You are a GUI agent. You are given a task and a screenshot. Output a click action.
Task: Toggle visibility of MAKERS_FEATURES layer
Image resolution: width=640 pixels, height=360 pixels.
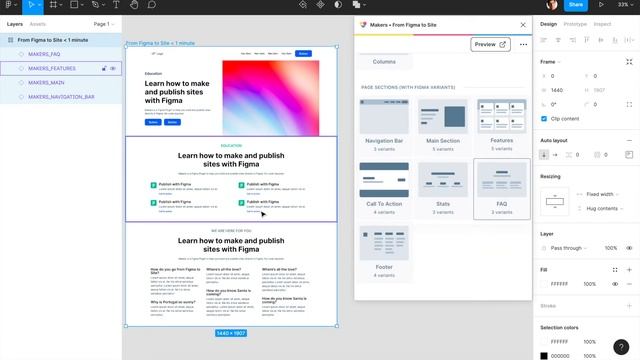(113, 69)
